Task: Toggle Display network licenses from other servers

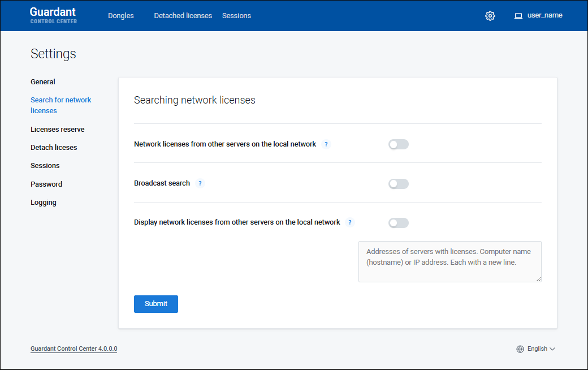Action: pos(398,223)
